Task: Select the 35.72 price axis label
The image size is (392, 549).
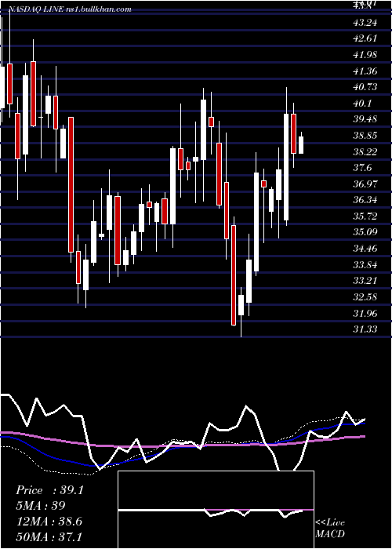Action: click(x=365, y=216)
